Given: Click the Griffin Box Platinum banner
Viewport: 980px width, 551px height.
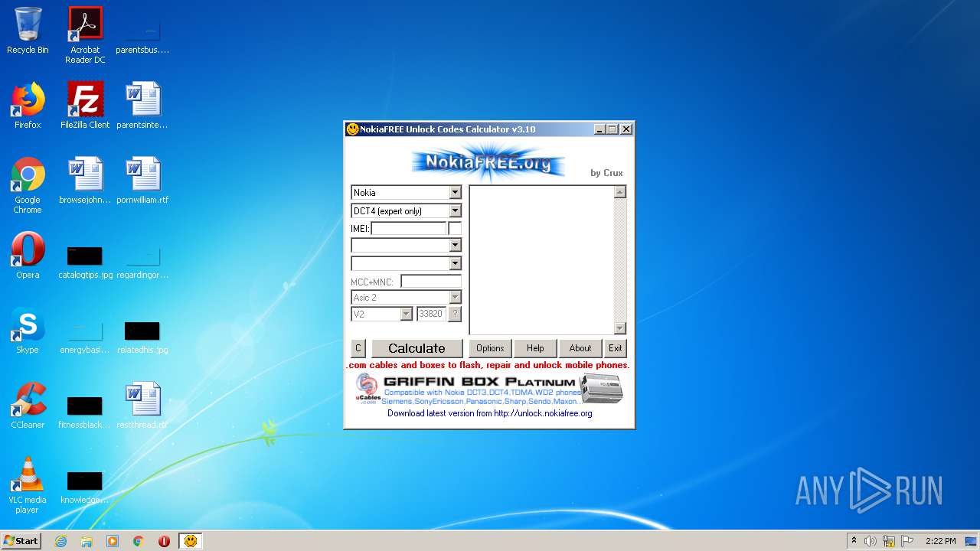Looking at the screenshot, I should 489,390.
